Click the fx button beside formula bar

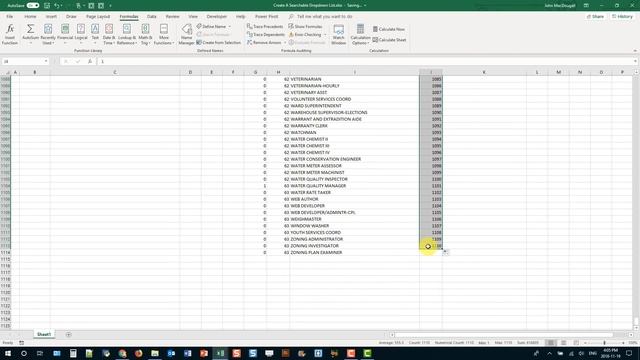click(90, 61)
